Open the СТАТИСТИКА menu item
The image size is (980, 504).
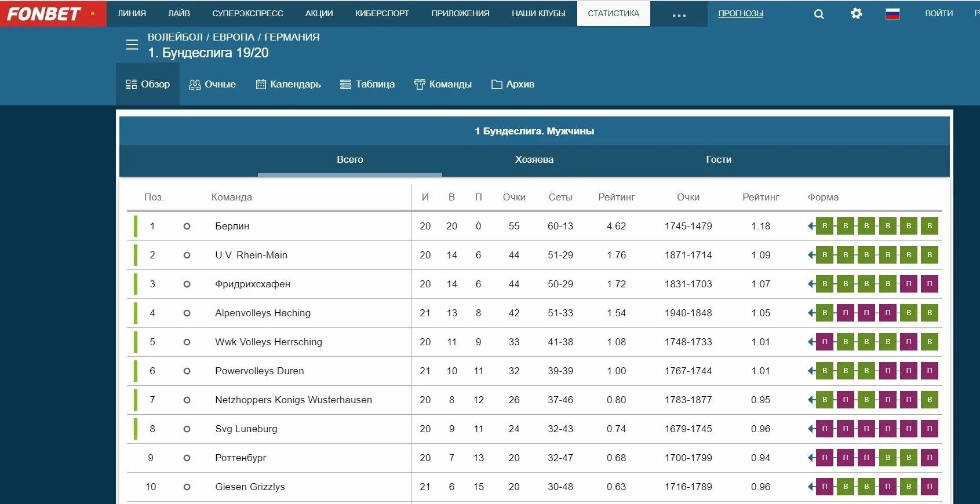(614, 13)
